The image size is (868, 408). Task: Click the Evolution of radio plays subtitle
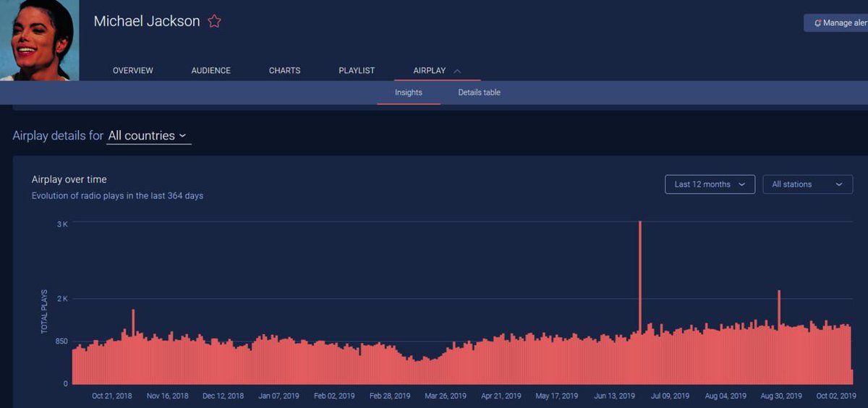pos(117,196)
